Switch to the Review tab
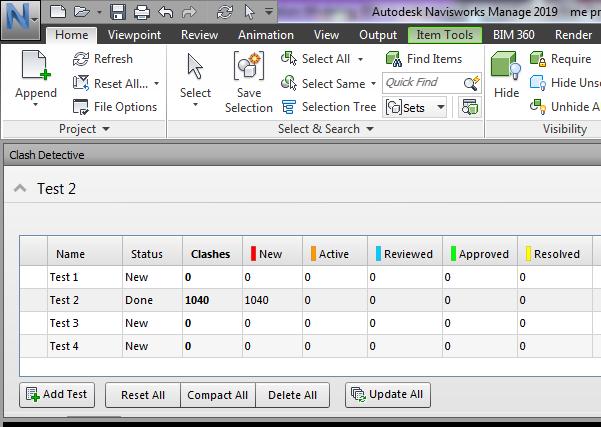 (x=200, y=35)
